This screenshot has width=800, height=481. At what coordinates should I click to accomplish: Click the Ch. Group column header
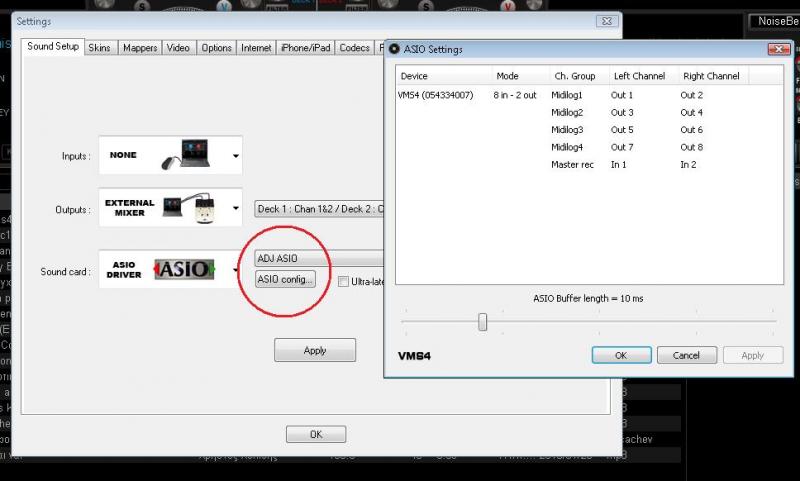coord(579,76)
